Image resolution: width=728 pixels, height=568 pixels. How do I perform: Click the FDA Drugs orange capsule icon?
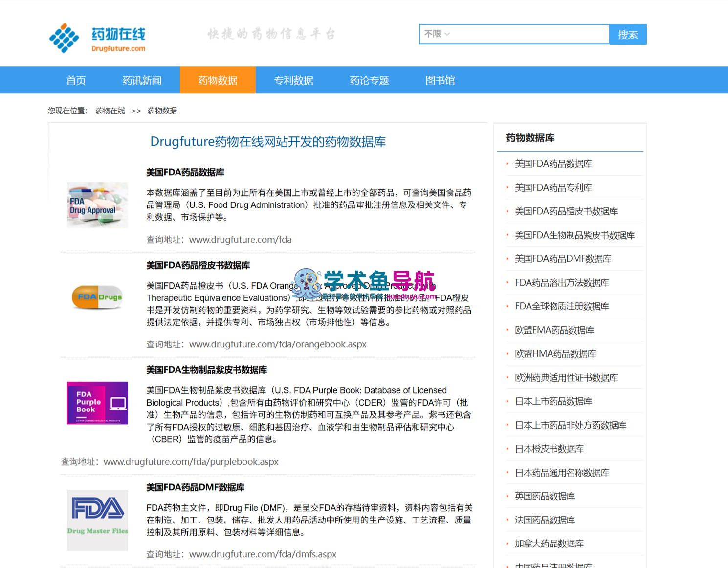pyautogui.click(x=97, y=297)
